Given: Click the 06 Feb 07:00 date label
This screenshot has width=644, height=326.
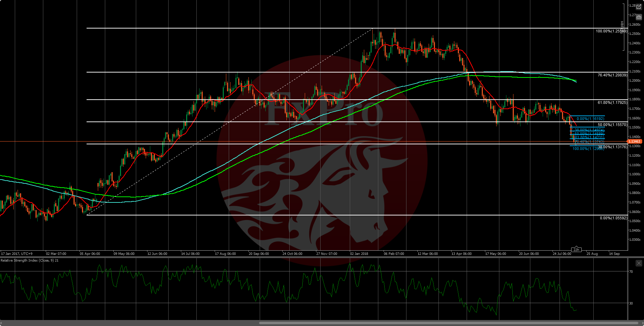Looking at the screenshot, I should pos(394,254).
